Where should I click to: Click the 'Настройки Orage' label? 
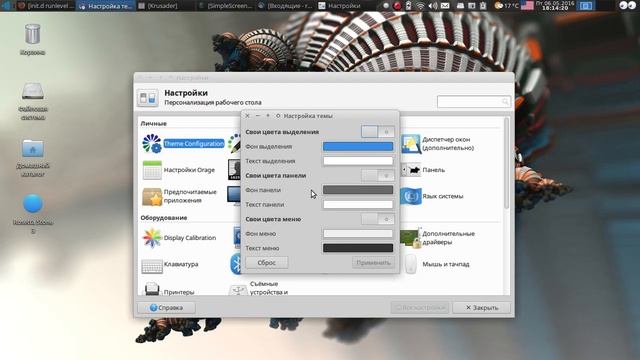(x=189, y=170)
